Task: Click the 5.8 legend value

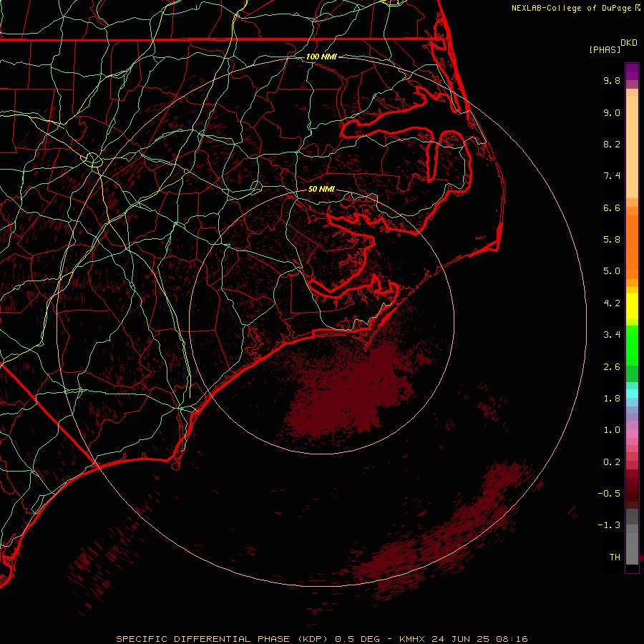Action: pos(612,240)
